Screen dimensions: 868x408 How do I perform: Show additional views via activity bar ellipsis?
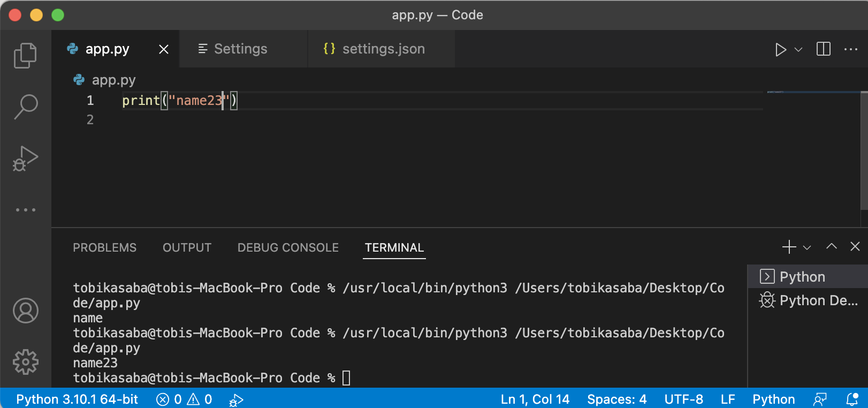click(x=25, y=210)
